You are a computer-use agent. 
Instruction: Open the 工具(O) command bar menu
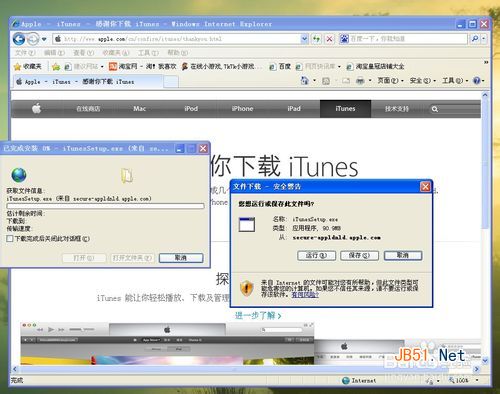click(x=455, y=81)
